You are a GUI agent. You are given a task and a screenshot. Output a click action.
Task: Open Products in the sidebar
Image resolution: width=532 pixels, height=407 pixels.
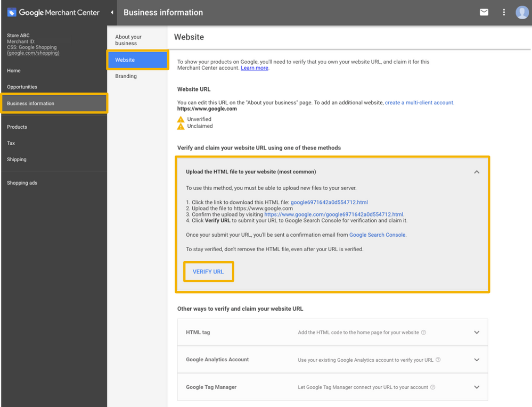(x=17, y=127)
